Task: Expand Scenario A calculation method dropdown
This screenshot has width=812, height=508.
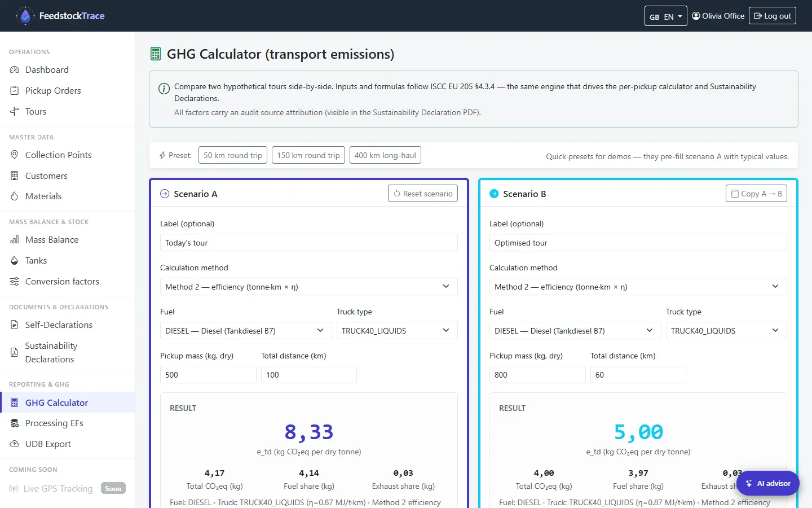Action: point(308,287)
